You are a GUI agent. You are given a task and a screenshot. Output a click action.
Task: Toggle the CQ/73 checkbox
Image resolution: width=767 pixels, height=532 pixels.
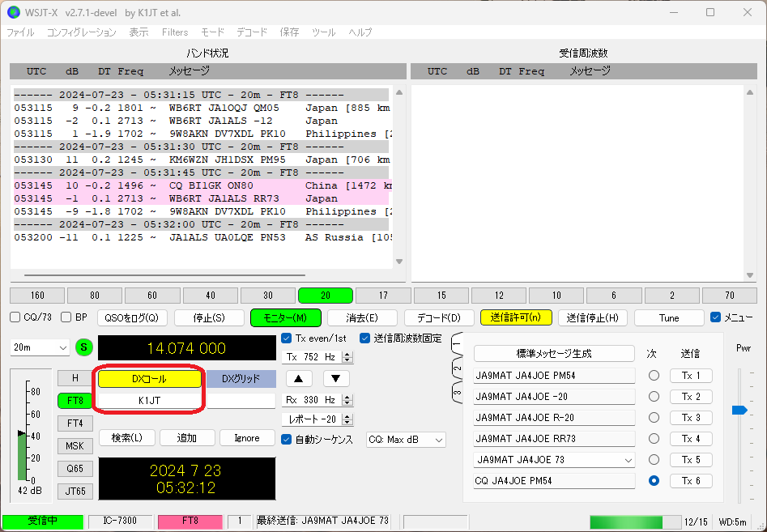coord(15,317)
